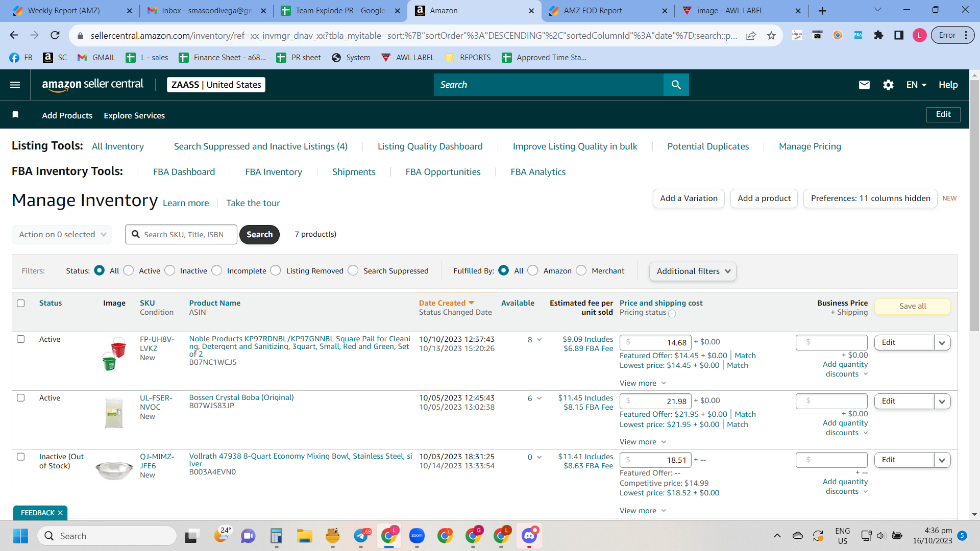
Task: Open the SC bookmark
Action: 55,58
